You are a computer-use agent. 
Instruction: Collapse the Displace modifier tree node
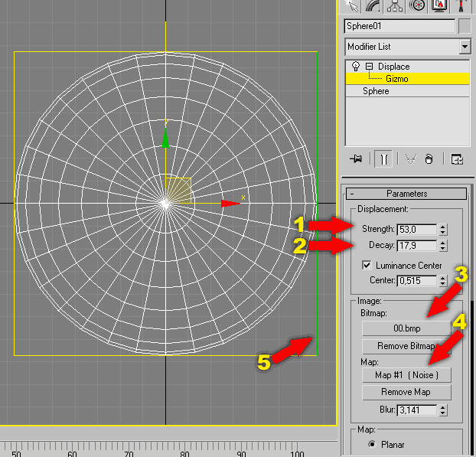(x=368, y=67)
